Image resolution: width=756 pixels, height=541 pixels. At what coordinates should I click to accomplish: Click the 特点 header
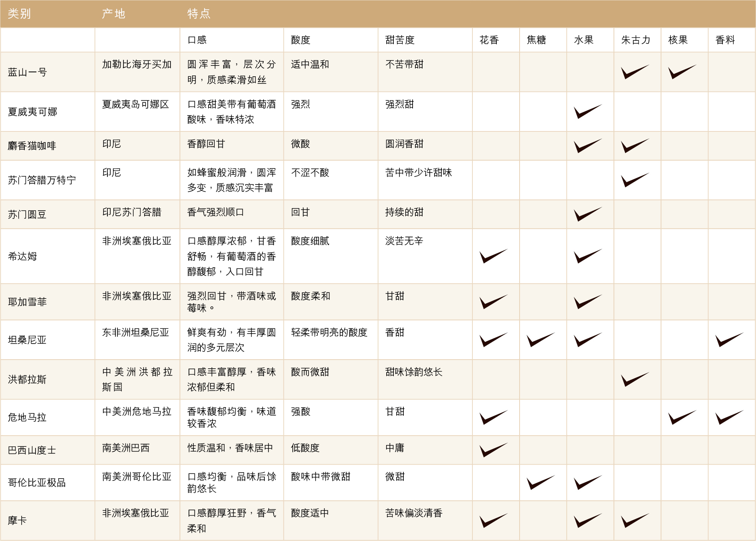tap(199, 14)
